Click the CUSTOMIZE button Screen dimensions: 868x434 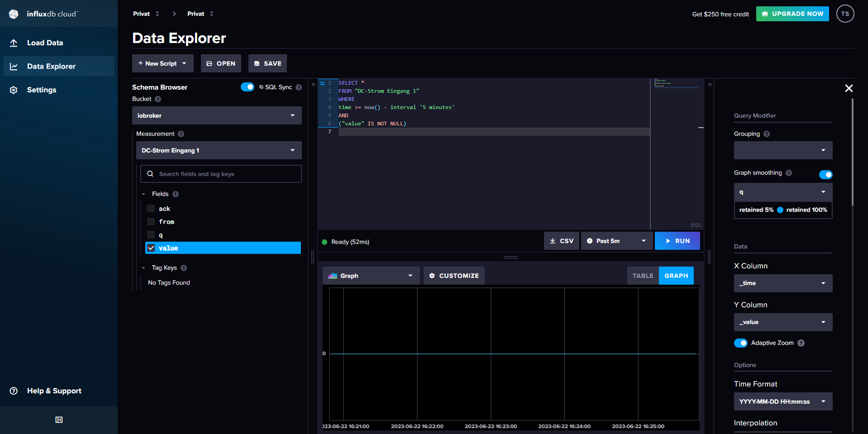point(454,276)
